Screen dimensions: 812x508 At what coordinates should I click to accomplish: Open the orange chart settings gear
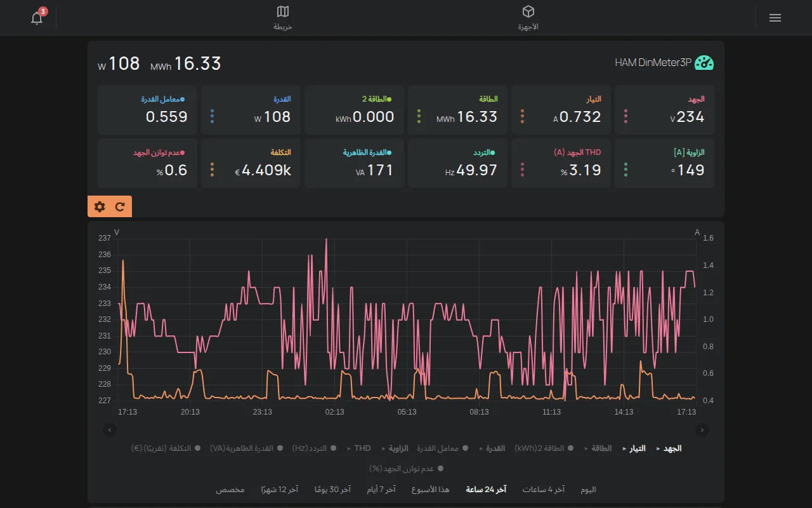(100, 206)
